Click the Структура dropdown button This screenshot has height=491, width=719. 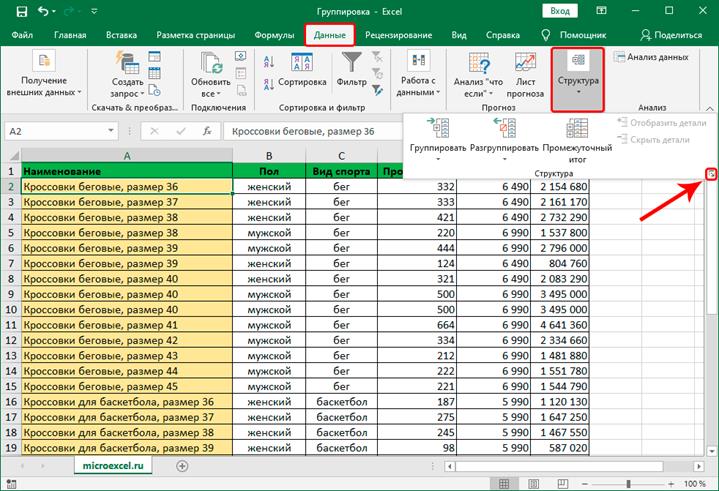click(578, 79)
